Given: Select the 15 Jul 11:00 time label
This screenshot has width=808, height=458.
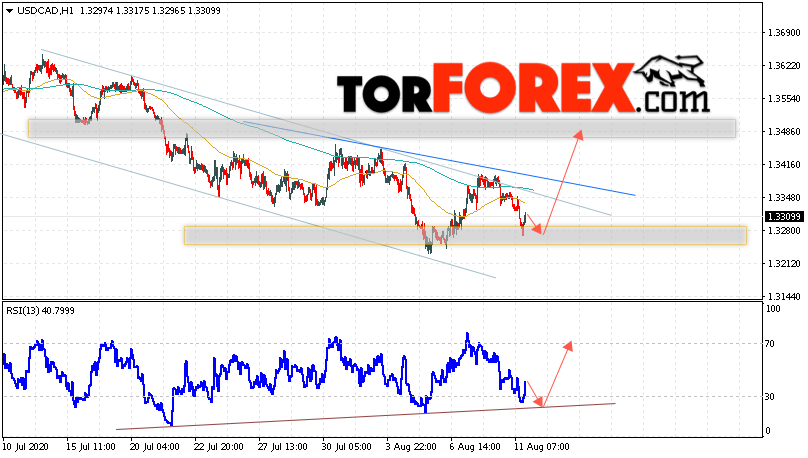Looking at the screenshot, I should tap(91, 447).
